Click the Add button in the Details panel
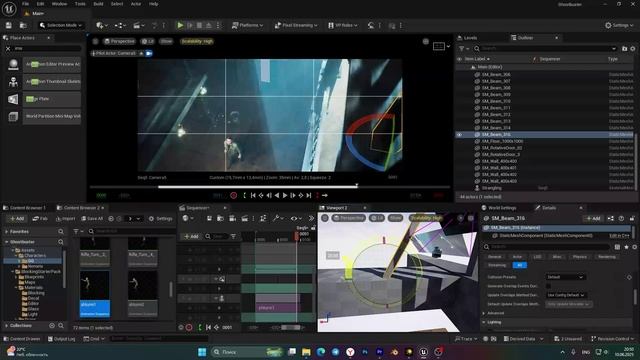The height and width of the screenshot is (360, 640). (x=593, y=218)
